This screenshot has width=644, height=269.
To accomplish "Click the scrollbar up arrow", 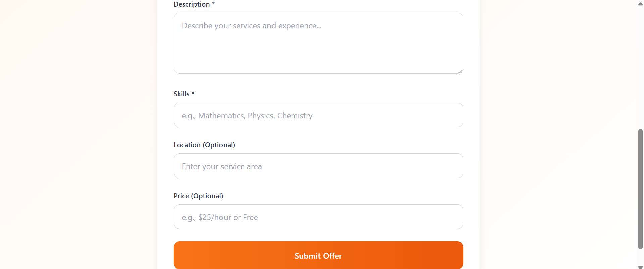I will pos(640,4).
